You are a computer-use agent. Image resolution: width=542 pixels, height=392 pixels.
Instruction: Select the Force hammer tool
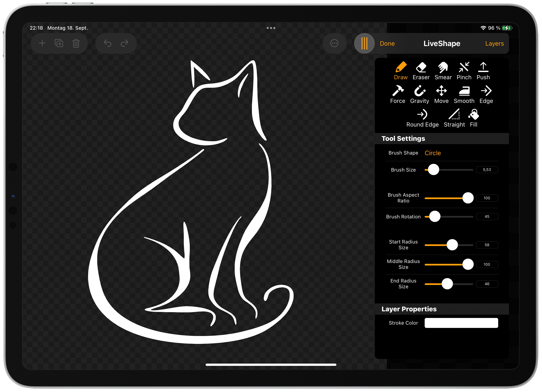[x=397, y=94]
